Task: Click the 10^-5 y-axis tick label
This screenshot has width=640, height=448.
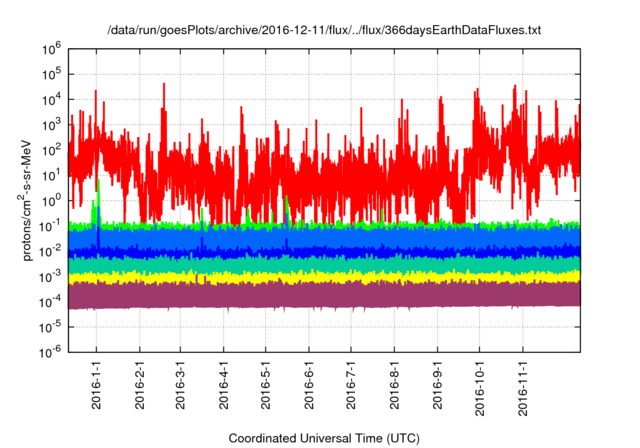Action: pyautogui.click(x=51, y=327)
